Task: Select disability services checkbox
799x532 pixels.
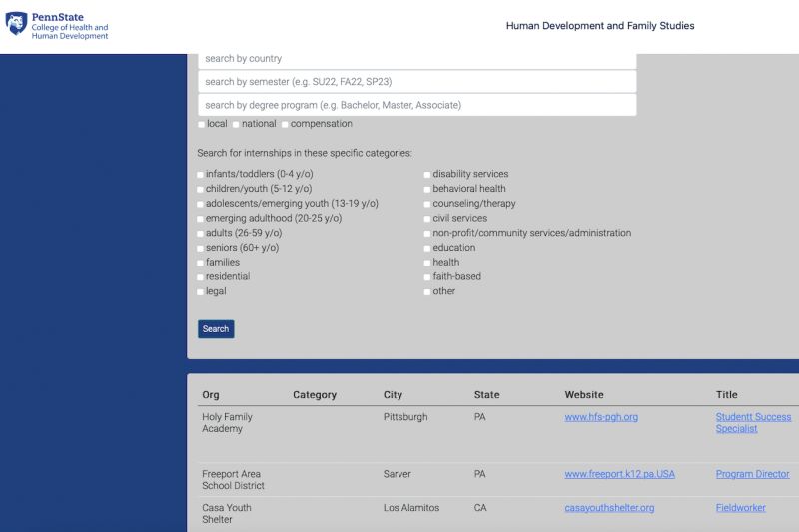Action: pyautogui.click(x=427, y=175)
